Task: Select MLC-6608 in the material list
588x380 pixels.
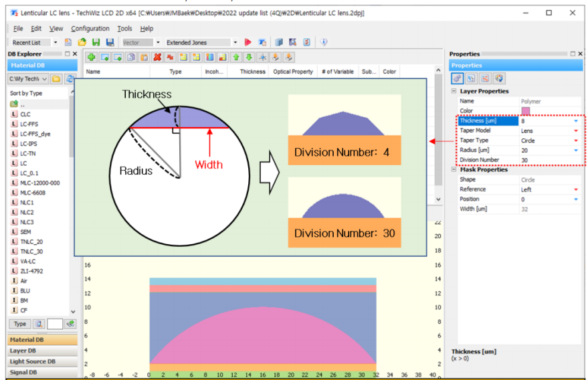Action: (33, 193)
